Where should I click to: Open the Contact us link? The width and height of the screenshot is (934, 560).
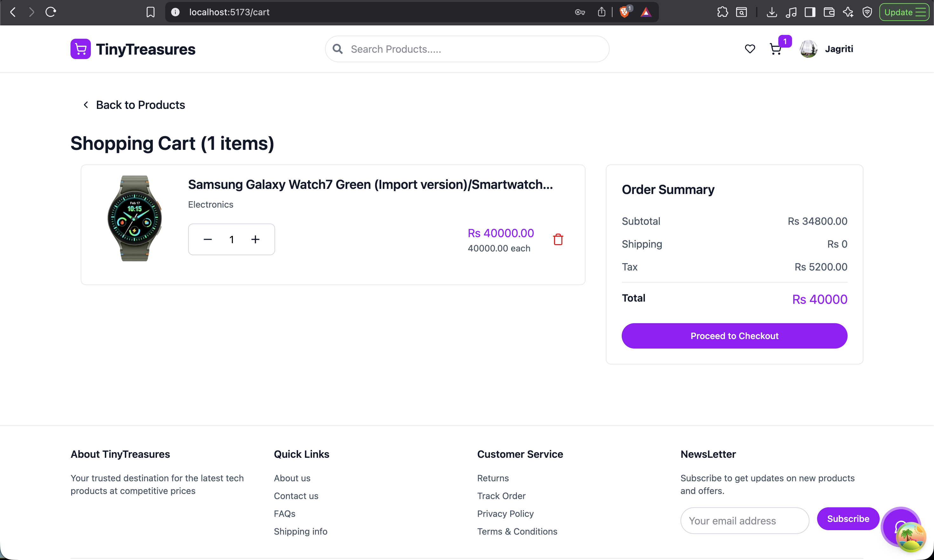[296, 496]
